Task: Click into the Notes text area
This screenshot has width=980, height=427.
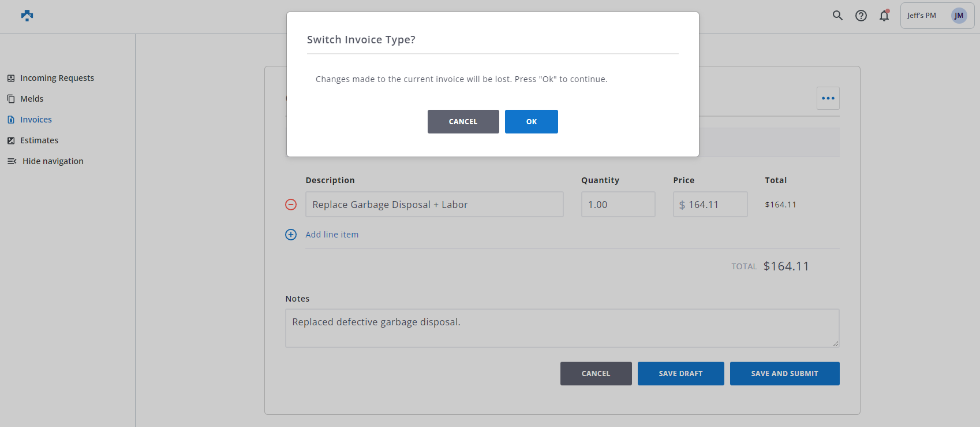Action: coord(562,328)
